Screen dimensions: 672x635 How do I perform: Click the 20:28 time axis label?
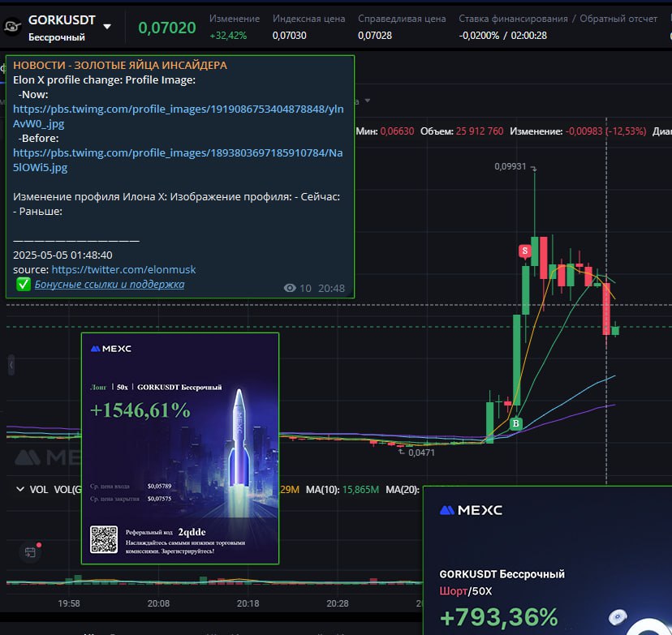click(x=338, y=603)
